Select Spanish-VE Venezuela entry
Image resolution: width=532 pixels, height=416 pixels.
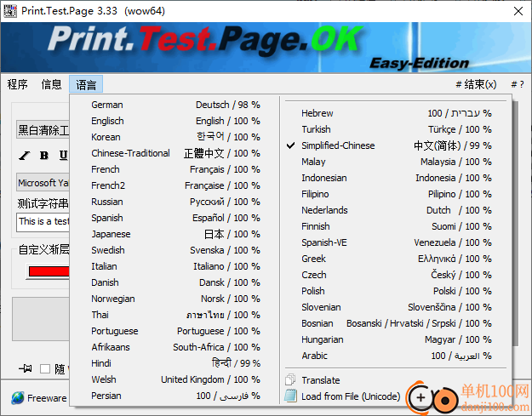pos(396,242)
